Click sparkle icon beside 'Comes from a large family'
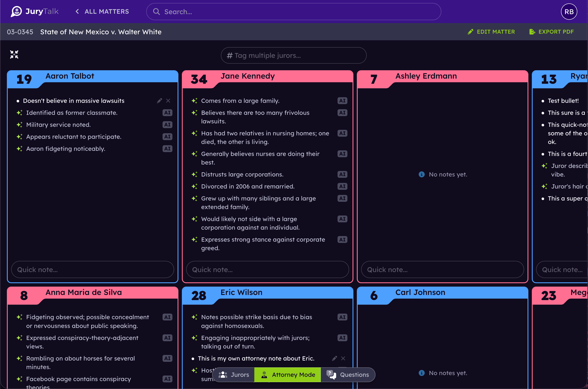588x389 pixels. click(194, 101)
